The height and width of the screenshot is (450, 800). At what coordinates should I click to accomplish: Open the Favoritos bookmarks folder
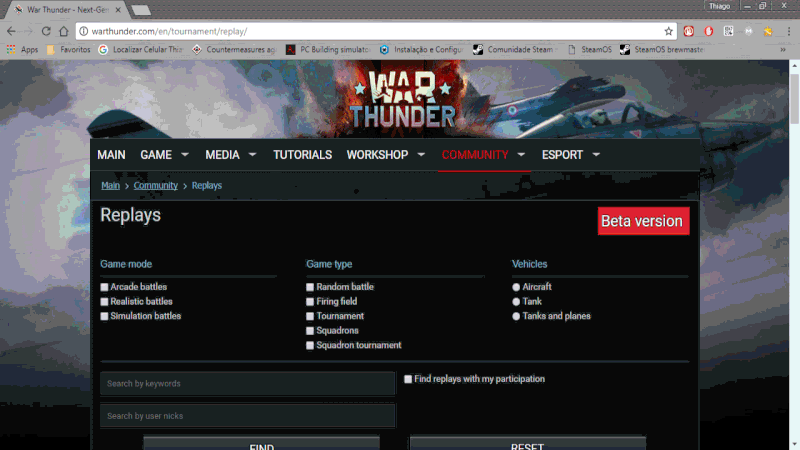(68, 49)
